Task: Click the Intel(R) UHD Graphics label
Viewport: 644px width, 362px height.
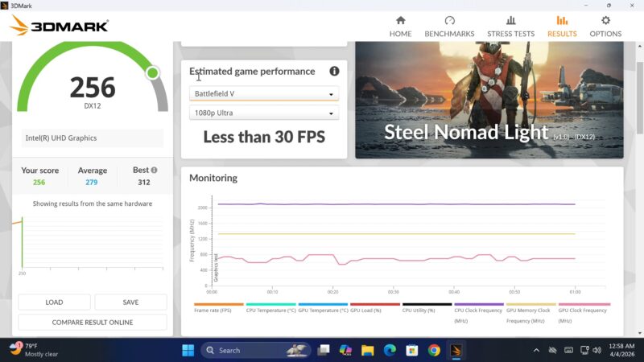Action: 61,138
